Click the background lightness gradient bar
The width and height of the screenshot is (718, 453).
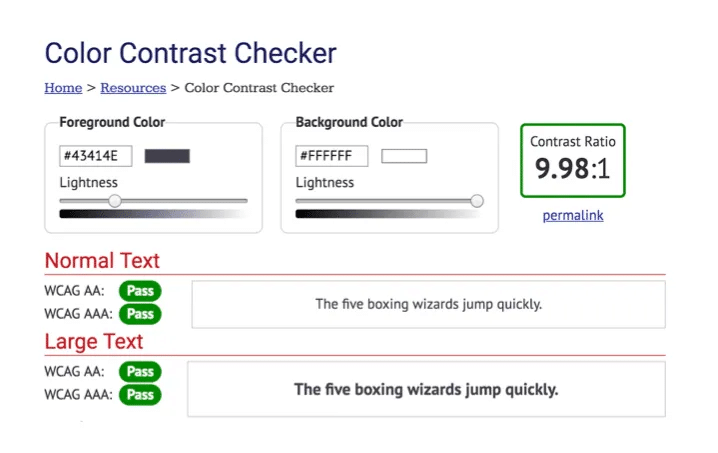click(389, 214)
